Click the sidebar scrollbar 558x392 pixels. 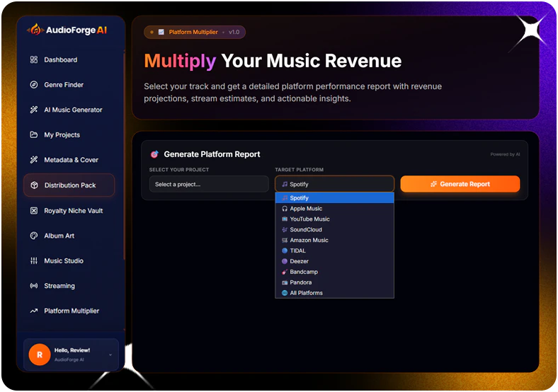coord(124,156)
